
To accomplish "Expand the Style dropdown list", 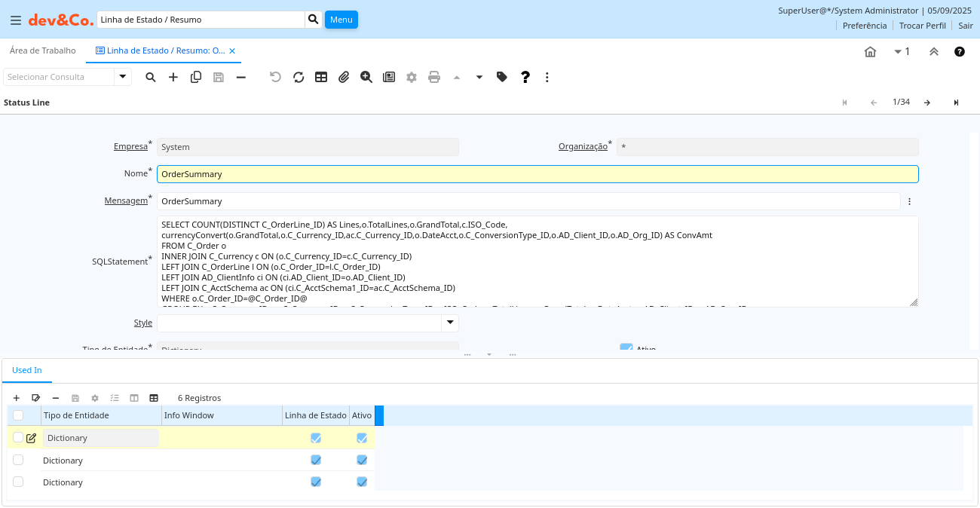I will 450,323.
